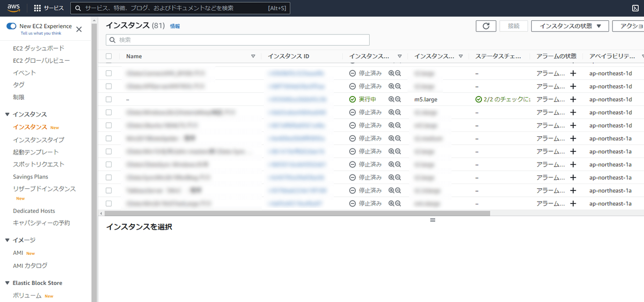Collapse the Elastic Block Store sidebar section
The image size is (644, 302).
[x=8, y=283]
